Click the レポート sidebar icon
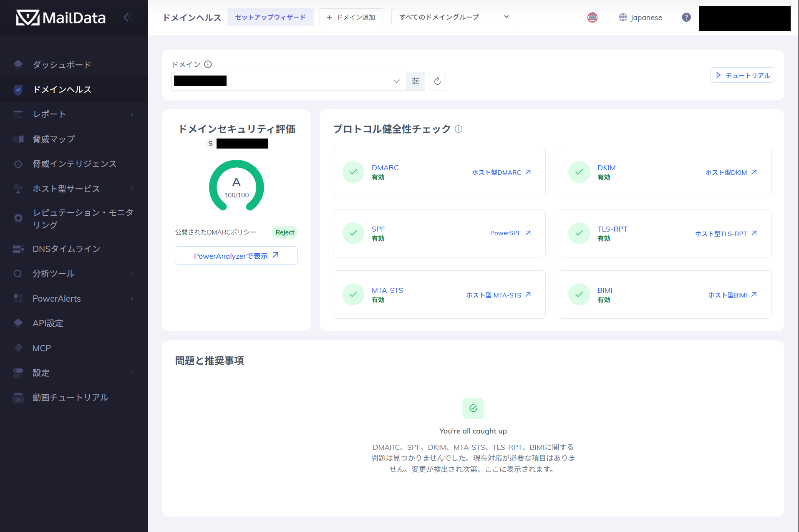The width and height of the screenshot is (799, 532). coord(18,114)
